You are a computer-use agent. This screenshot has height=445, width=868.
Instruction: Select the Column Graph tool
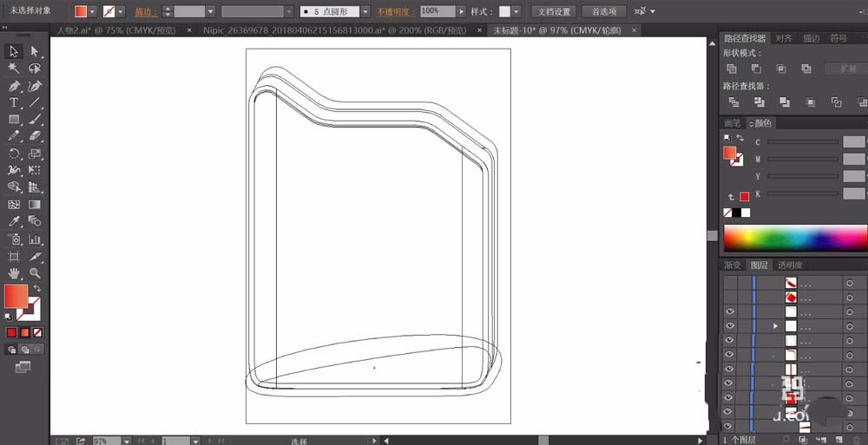pyautogui.click(x=35, y=239)
